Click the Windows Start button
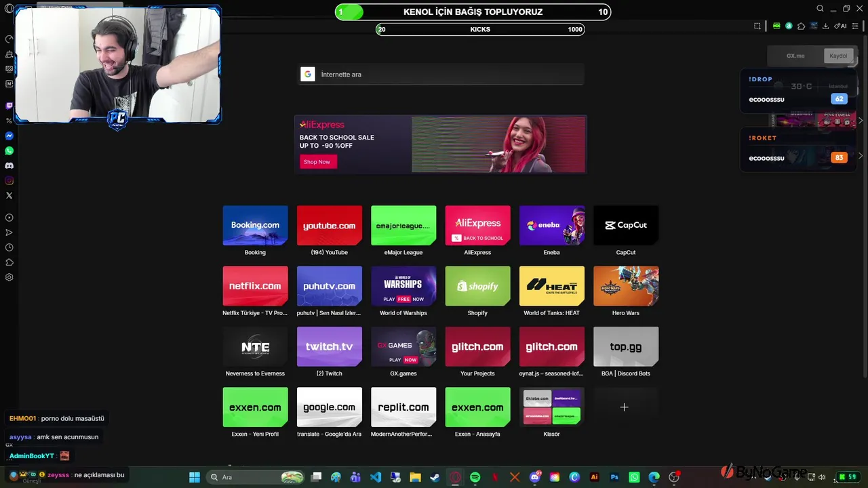The width and height of the screenshot is (868, 488). tap(195, 477)
